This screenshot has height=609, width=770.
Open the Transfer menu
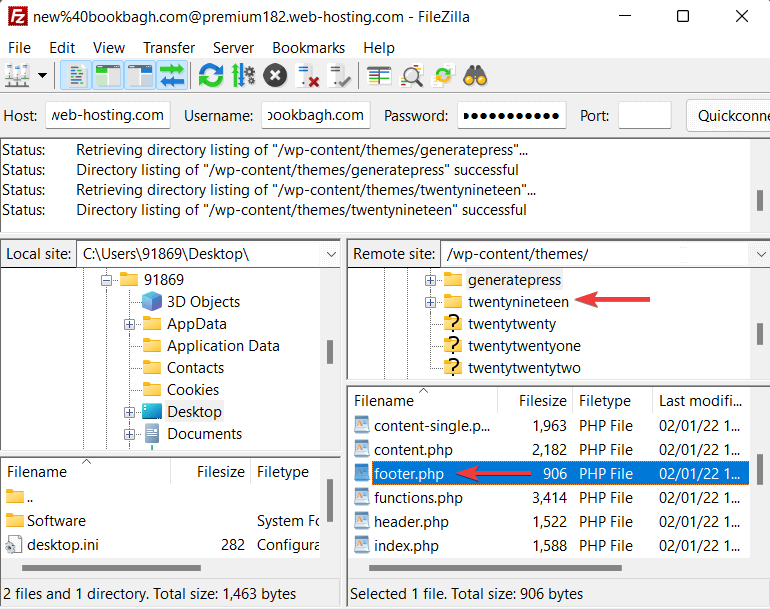pyautogui.click(x=169, y=48)
